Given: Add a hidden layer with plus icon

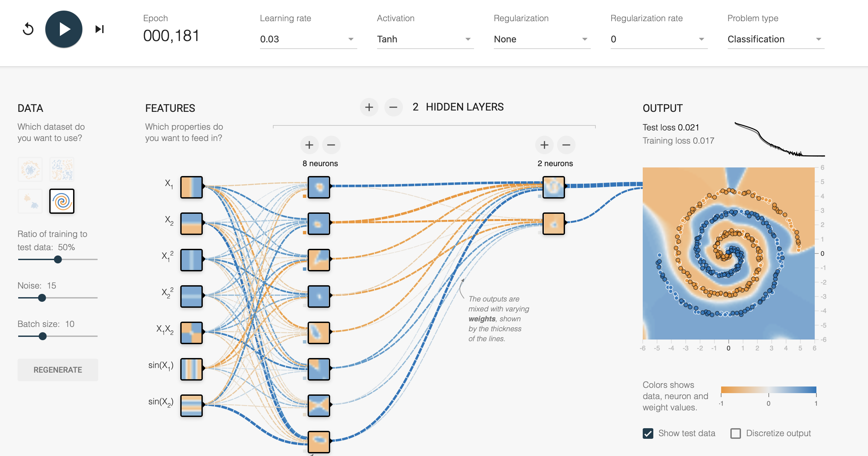Looking at the screenshot, I should tap(369, 108).
